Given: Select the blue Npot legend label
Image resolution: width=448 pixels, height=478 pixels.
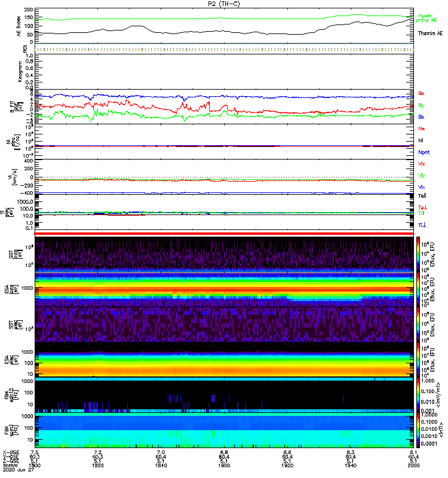Looking at the screenshot, I should tap(424, 152).
